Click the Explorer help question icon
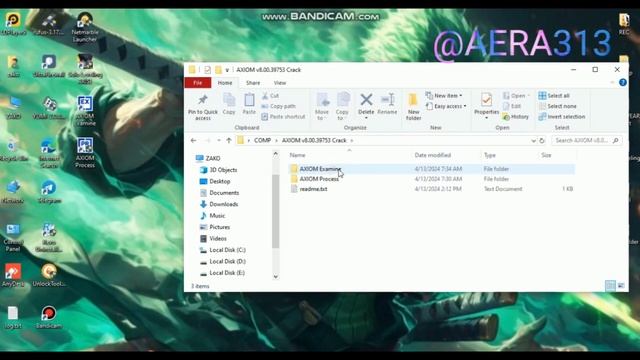 point(622,82)
